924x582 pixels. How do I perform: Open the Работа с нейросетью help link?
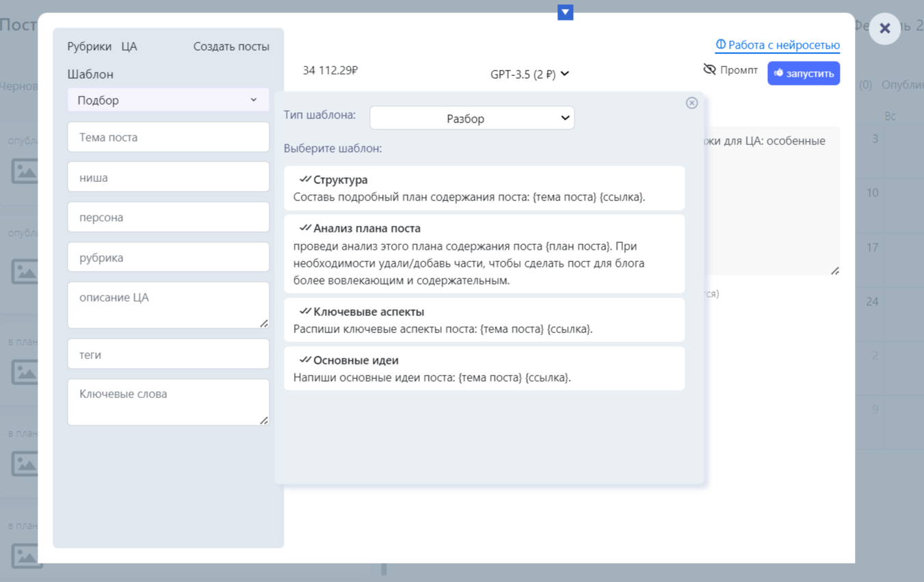coord(778,45)
